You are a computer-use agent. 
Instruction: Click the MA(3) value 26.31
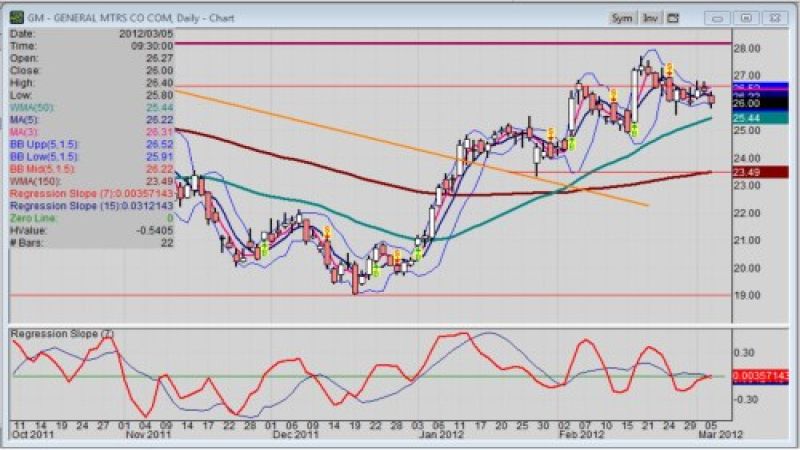click(x=160, y=132)
